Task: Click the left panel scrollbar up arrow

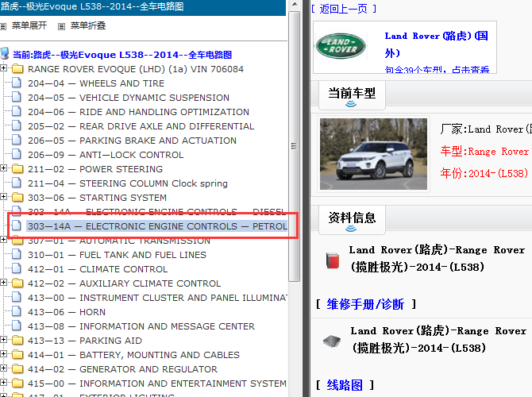Action: (x=294, y=5)
